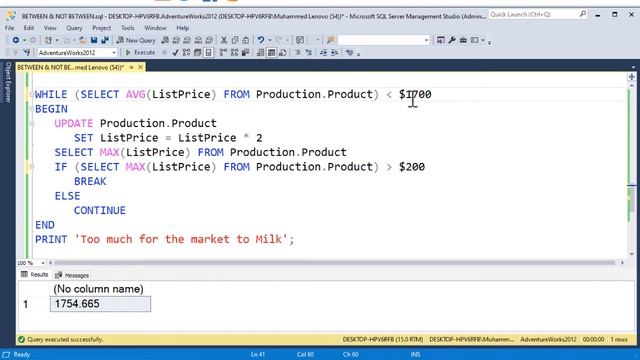Image resolution: width=640 pixels, height=360 pixels.
Task: Parse the query with the checkmark icon
Action: point(175,53)
